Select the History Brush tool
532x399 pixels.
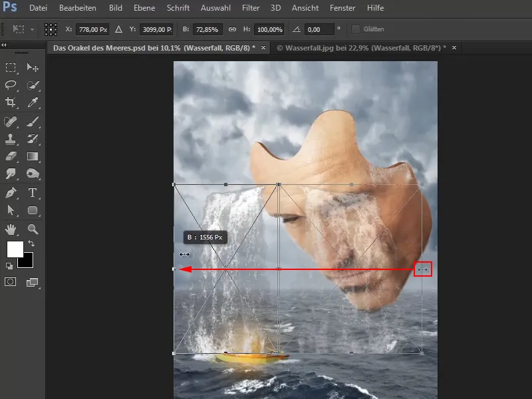(33, 139)
